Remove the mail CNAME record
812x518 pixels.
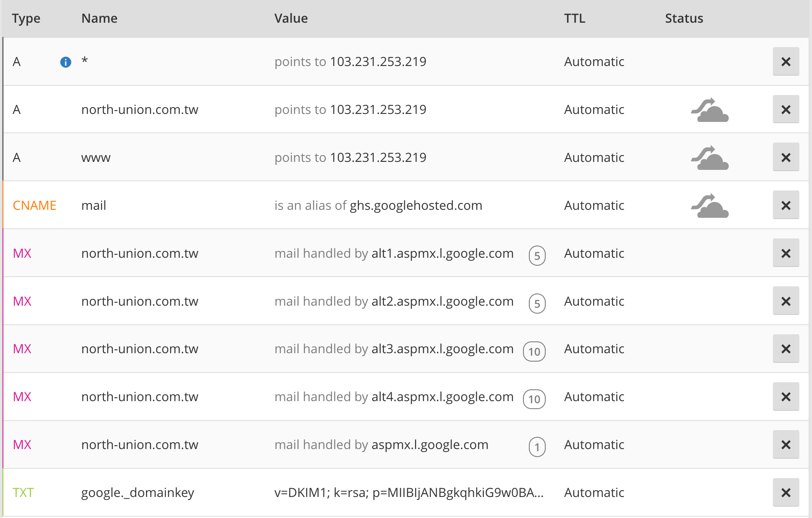pos(785,206)
